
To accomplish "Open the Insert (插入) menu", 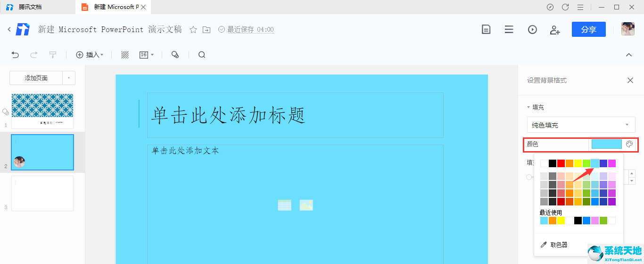I will point(90,55).
